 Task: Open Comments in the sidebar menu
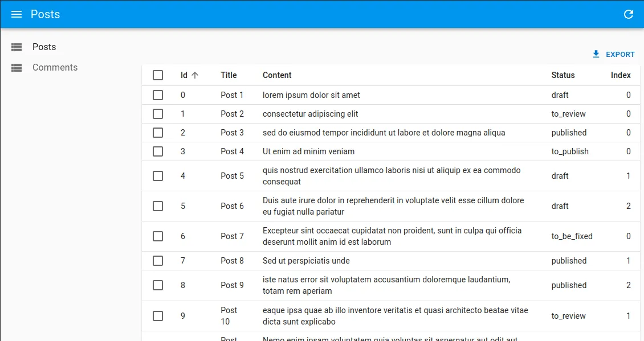tap(55, 68)
